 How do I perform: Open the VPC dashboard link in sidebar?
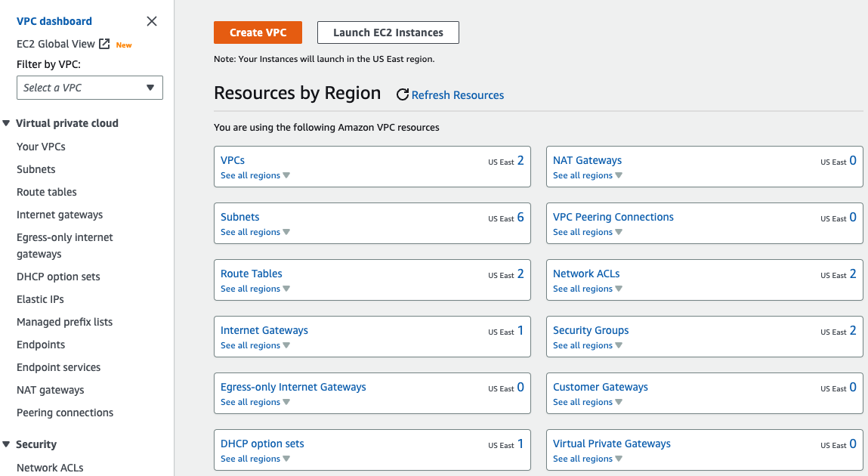[54, 21]
